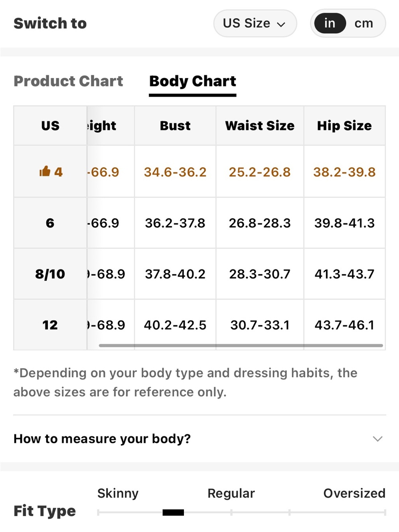Screen dimensions: 399x532
Task: Expand How to measure your body section
Action: (x=199, y=439)
